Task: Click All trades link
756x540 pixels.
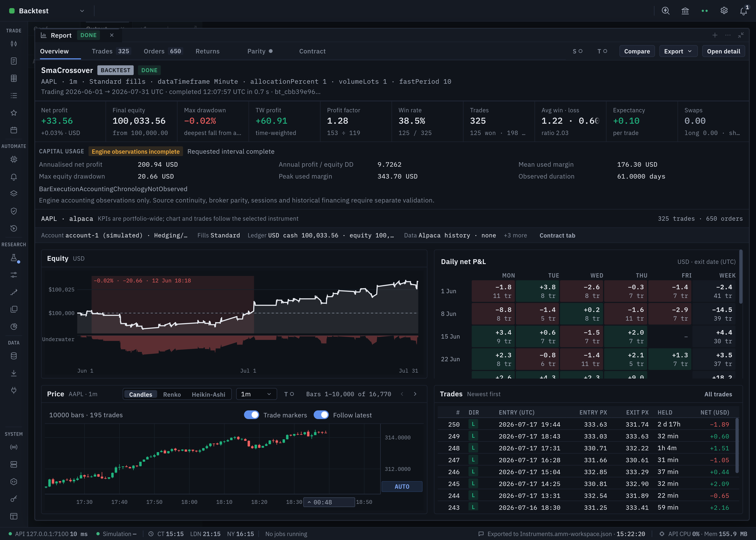Action: pos(718,394)
